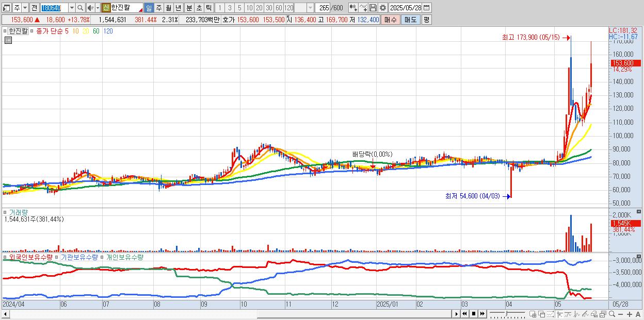This screenshot has height=320, width=644.
Task: Click the rewind double-arrow button
Action: click(464, 314)
